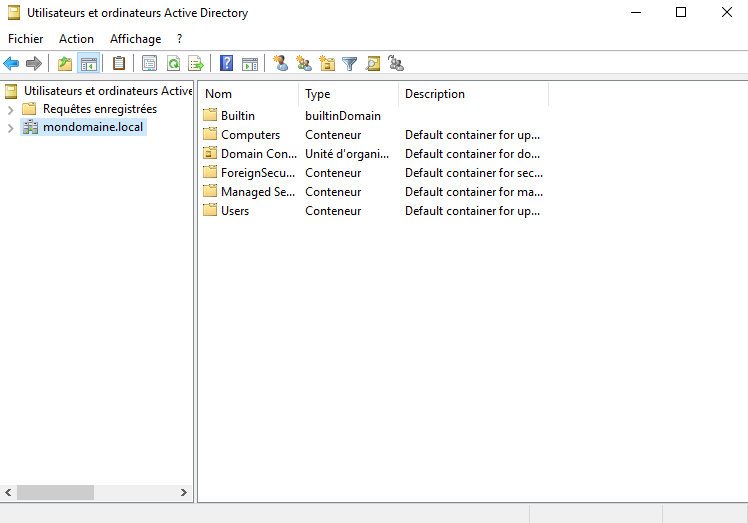
Task: Select the root Utilisateurs et ordinateurs Active node
Action: [108, 91]
